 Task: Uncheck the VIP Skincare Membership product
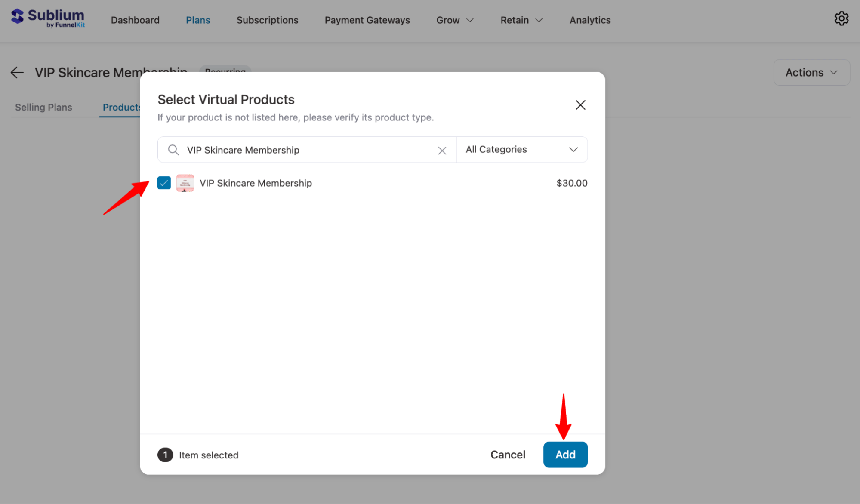(x=163, y=183)
